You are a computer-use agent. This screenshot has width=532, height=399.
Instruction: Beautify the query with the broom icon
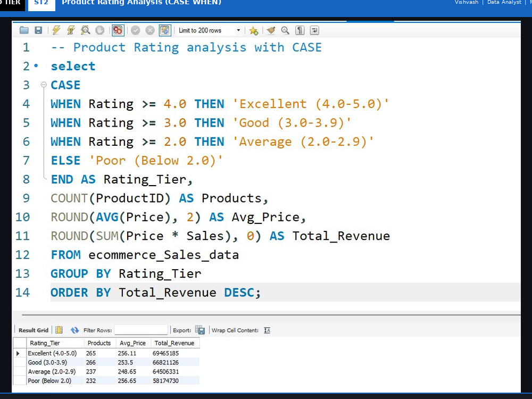click(271, 30)
